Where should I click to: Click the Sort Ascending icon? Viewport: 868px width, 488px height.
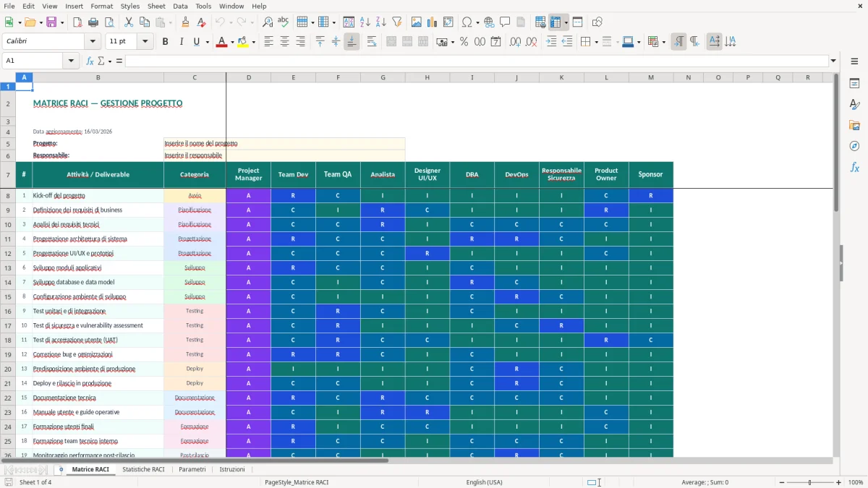coord(365,22)
